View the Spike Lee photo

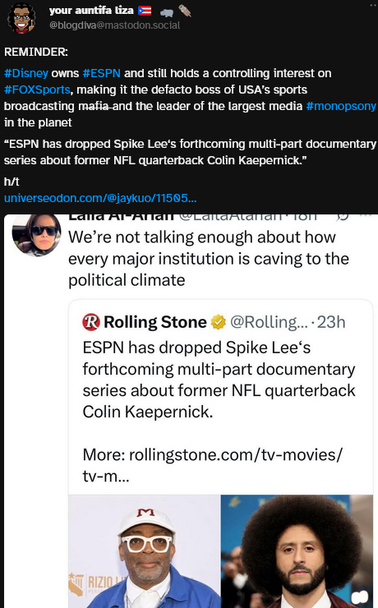click(144, 551)
